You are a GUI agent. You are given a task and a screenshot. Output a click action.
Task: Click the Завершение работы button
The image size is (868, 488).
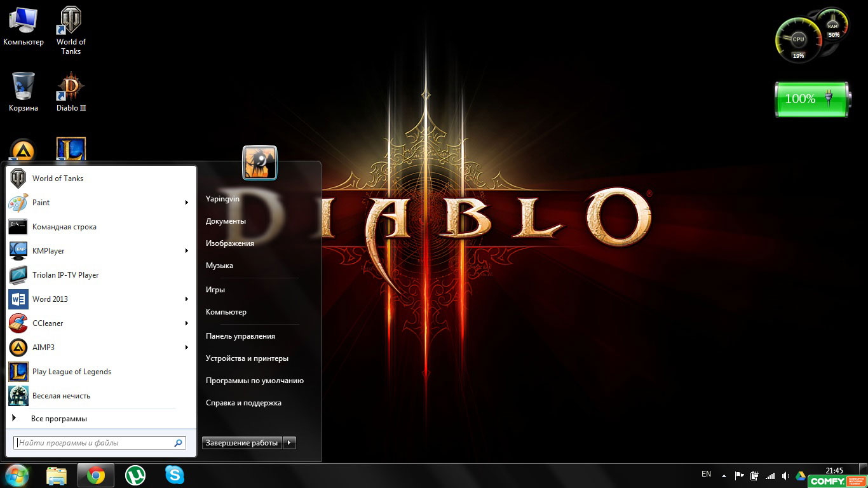point(242,443)
